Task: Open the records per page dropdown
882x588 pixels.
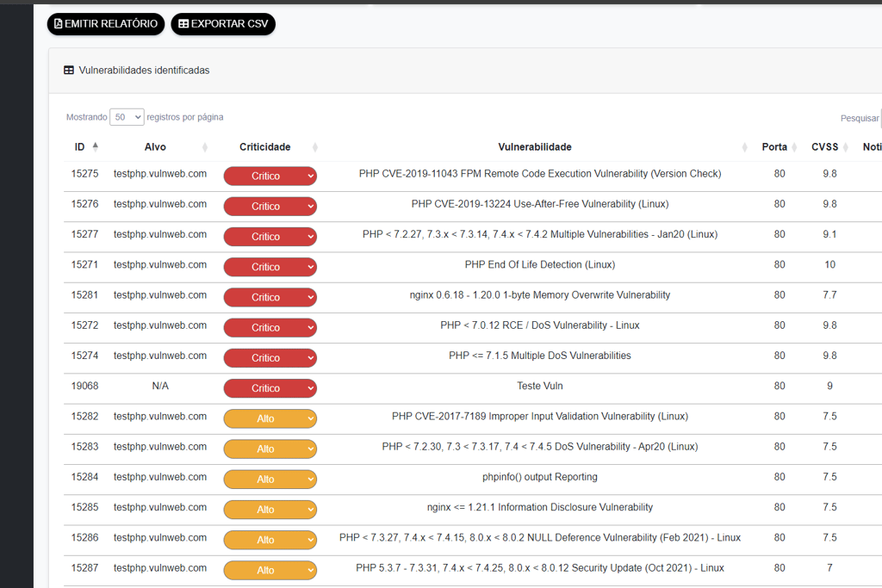Action: 127,117
